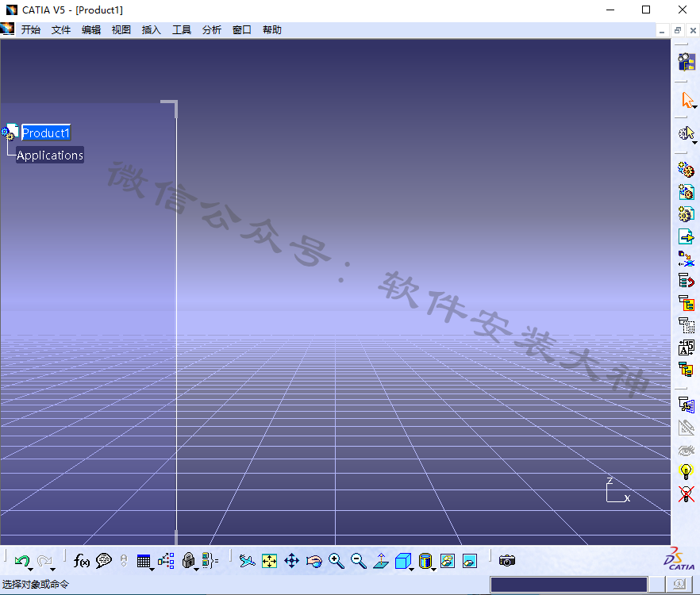This screenshot has height=595, width=700.
Task: Expand the Shading mode flyout arrow
Action: (x=433, y=570)
